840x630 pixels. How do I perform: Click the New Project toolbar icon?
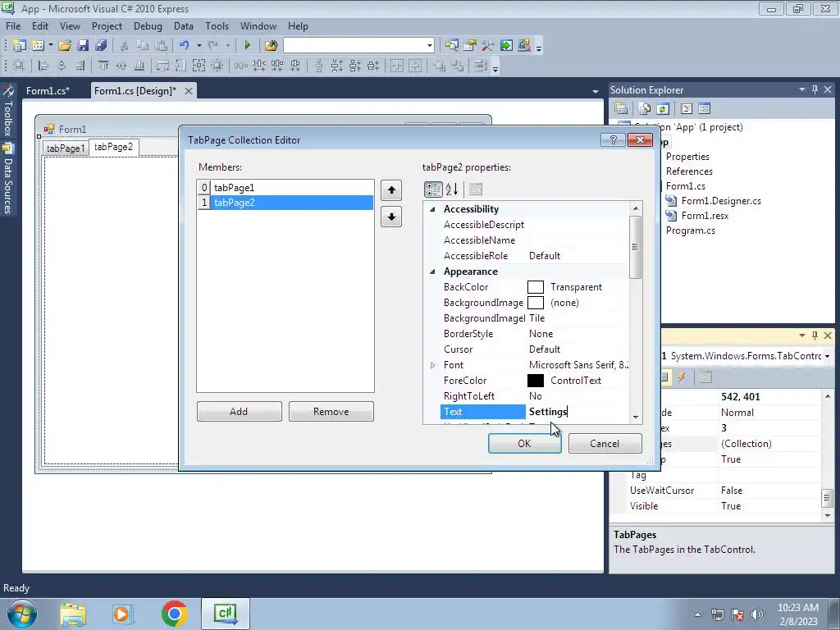[20, 46]
